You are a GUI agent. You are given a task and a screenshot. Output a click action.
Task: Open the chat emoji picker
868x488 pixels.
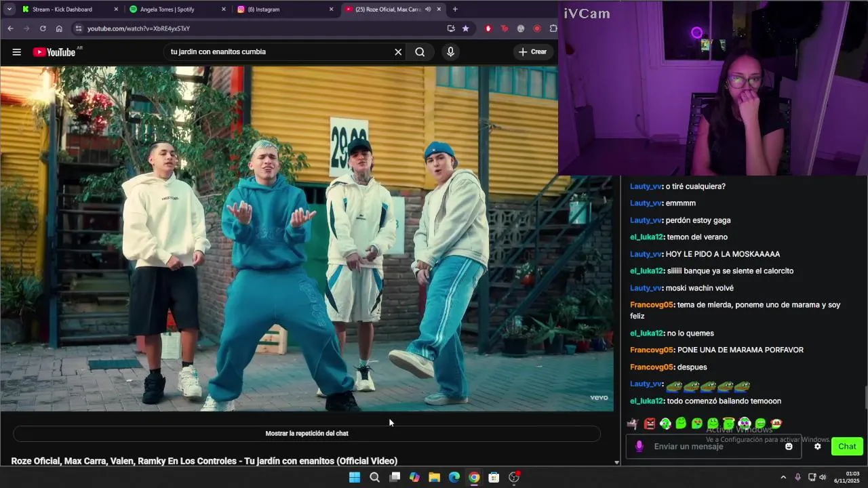click(789, 446)
